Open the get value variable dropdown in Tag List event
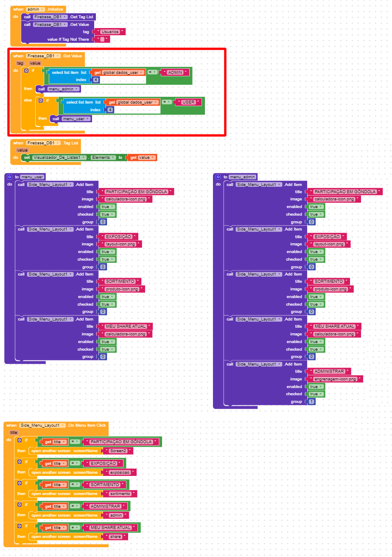 tap(147, 158)
